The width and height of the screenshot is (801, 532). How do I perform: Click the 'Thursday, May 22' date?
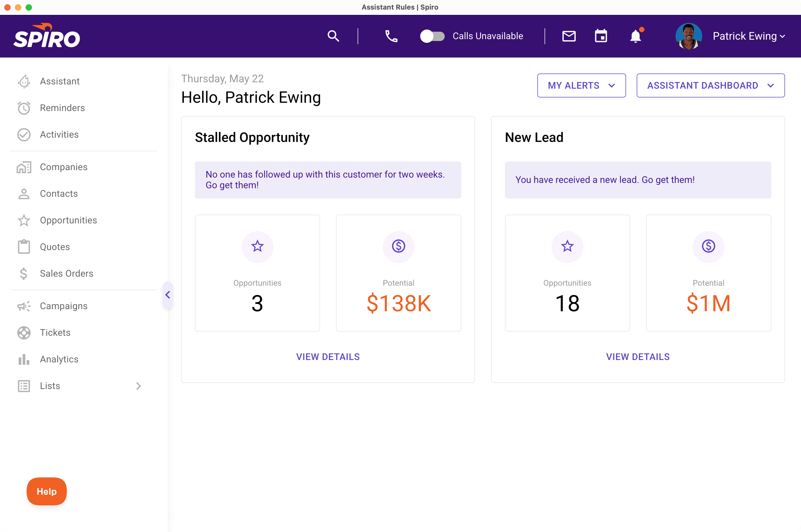point(223,79)
